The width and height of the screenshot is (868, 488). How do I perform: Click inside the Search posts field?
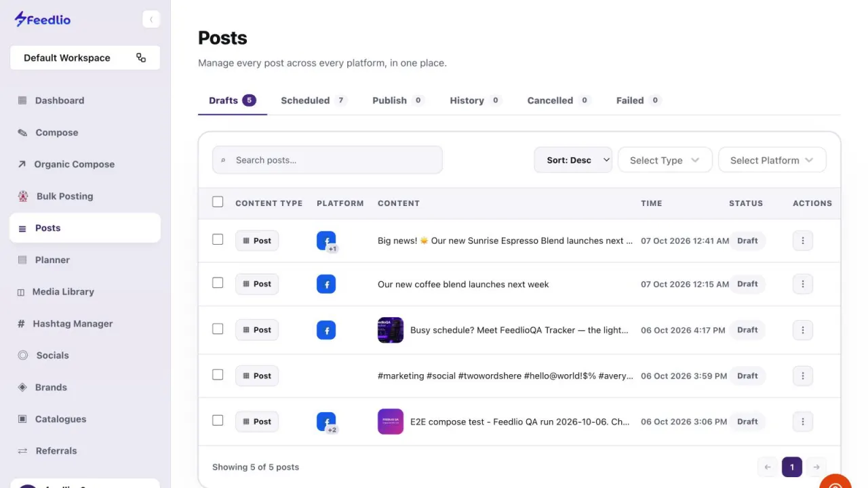point(328,160)
